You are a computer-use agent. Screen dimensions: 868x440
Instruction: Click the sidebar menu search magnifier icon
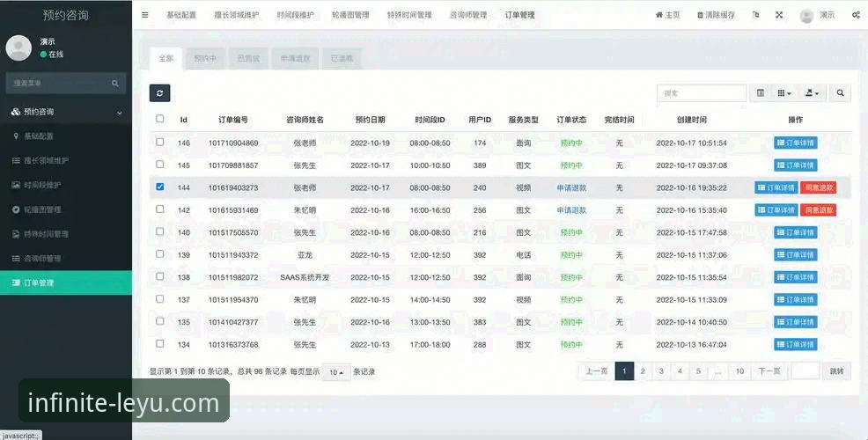tap(115, 83)
